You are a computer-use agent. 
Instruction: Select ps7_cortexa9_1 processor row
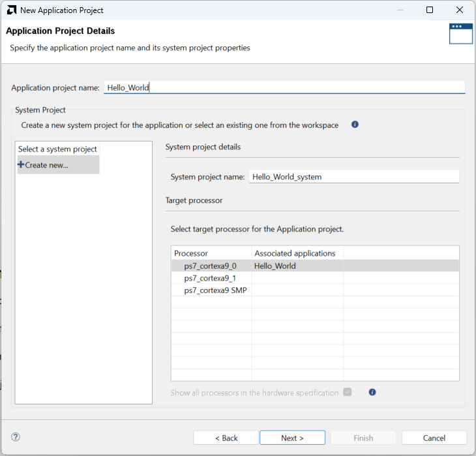tap(211, 278)
